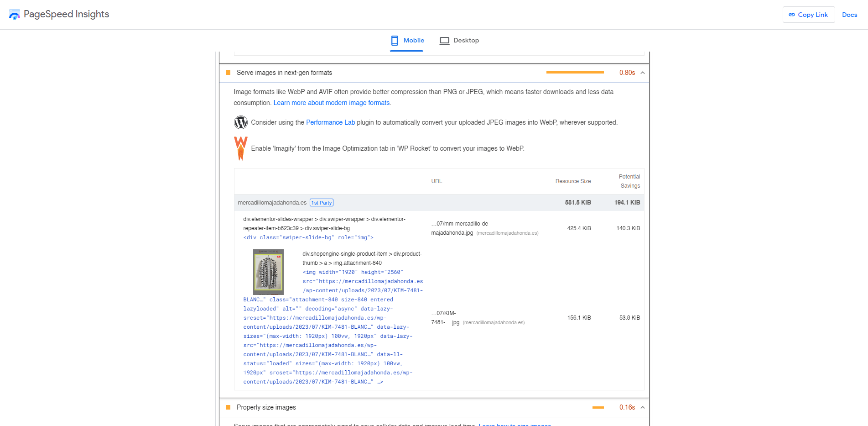The image size is (868, 426).
Task: Click the 194.1 KiB total savings
Action: (627, 202)
